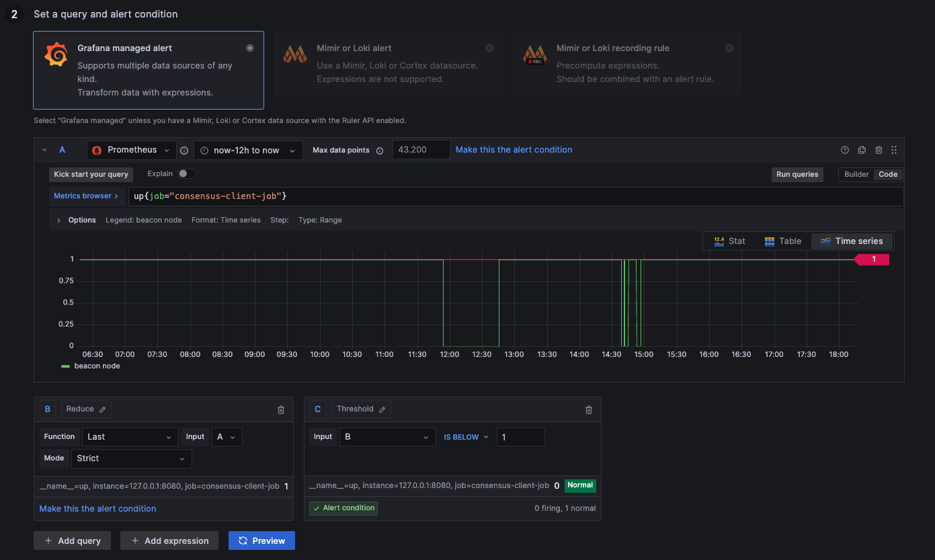Screen dimensions: 935x560
Task: Click the recording rule REC icon
Action: 535,54
